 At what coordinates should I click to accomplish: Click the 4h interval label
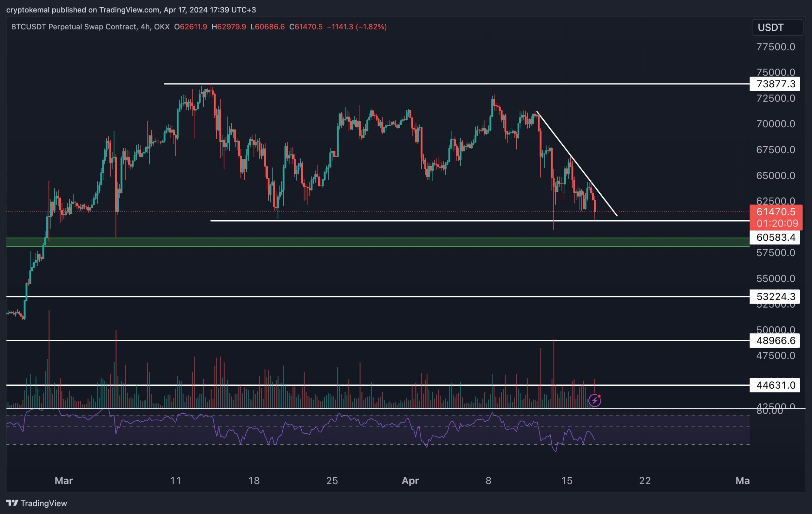pos(145,27)
